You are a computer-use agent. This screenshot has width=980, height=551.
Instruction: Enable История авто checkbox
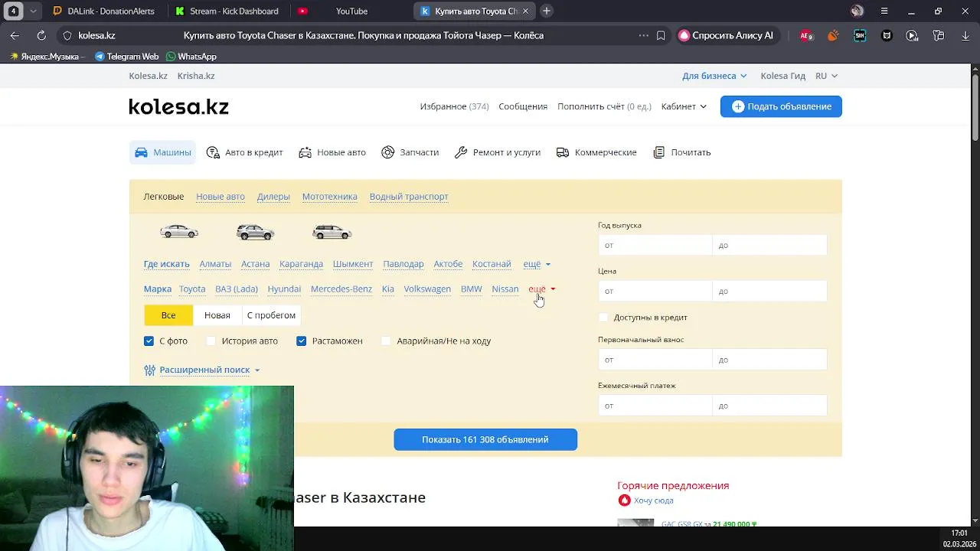(211, 341)
